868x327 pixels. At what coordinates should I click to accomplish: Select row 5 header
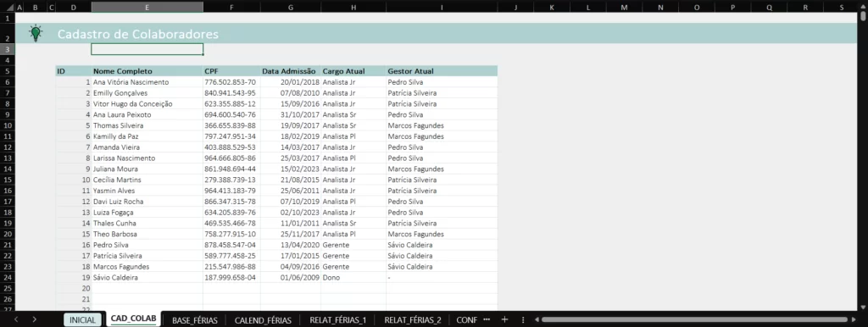click(x=7, y=71)
